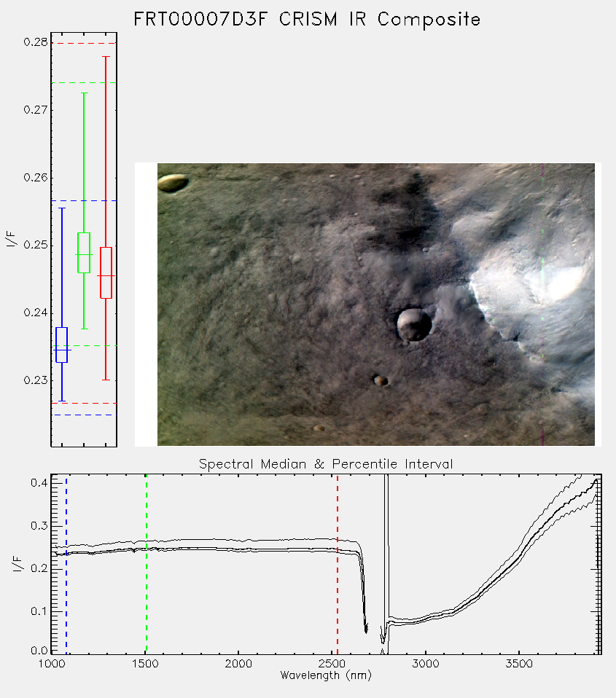Click the blue dashed wavelength marker line
The width and height of the screenshot is (616, 698).
[66, 564]
